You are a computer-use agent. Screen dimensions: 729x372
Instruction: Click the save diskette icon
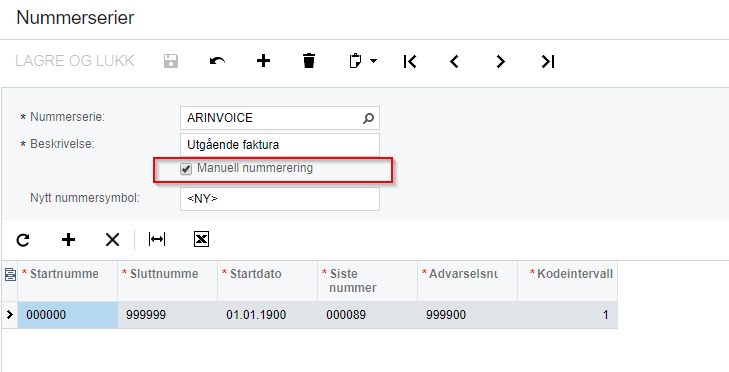pos(171,61)
